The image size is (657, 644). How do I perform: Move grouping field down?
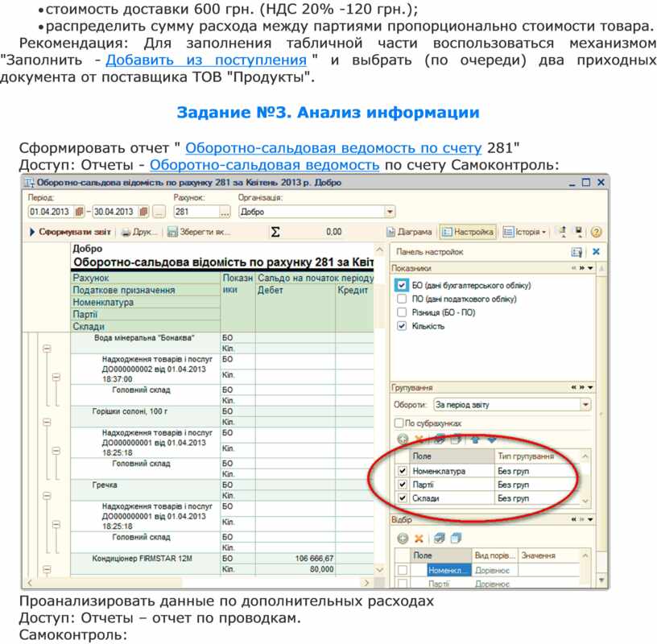tap(491, 439)
